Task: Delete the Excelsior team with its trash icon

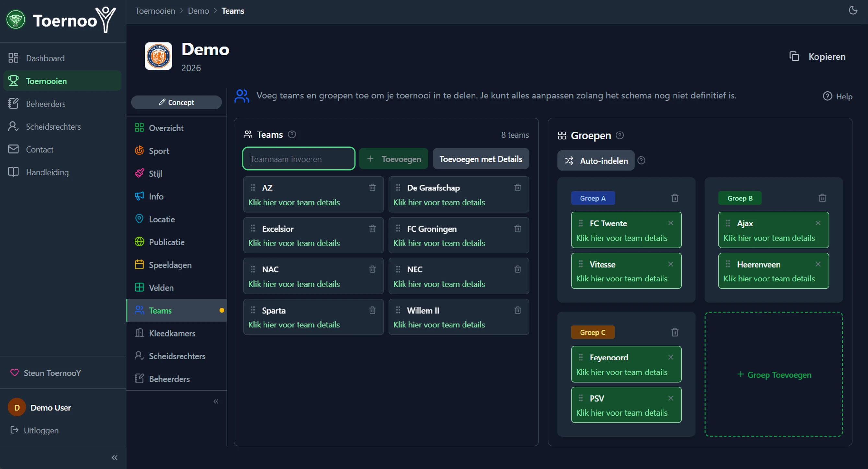Action: (372, 229)
